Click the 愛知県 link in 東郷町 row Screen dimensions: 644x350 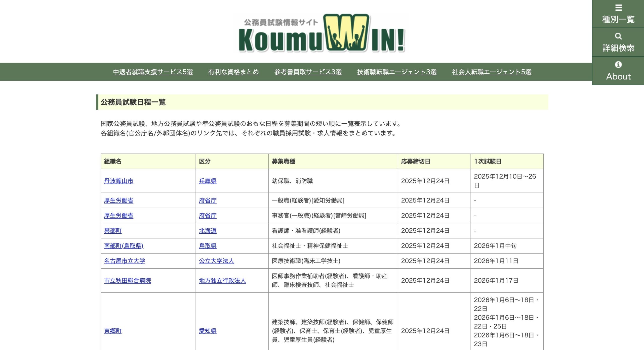pyautogui.click(x=208, y=331)
